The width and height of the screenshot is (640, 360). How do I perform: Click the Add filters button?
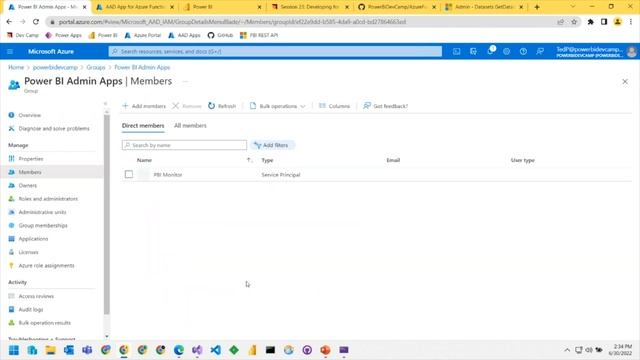click(x=272, y=145)
